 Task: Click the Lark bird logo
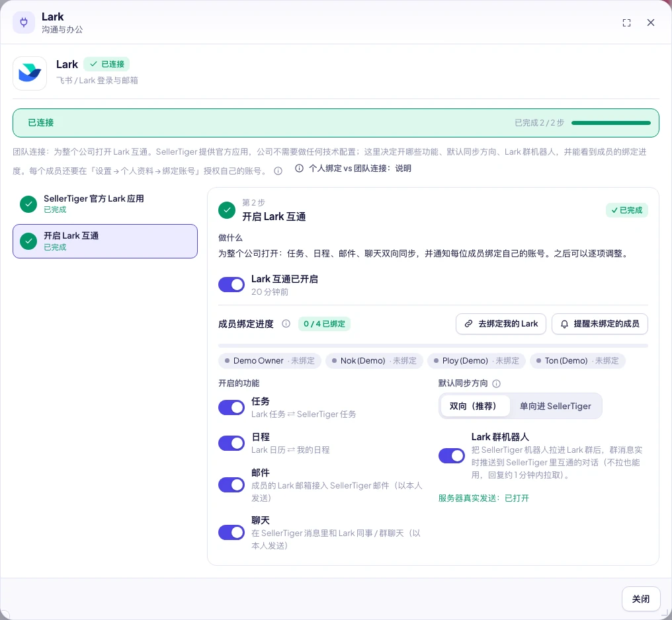point(30,73)
